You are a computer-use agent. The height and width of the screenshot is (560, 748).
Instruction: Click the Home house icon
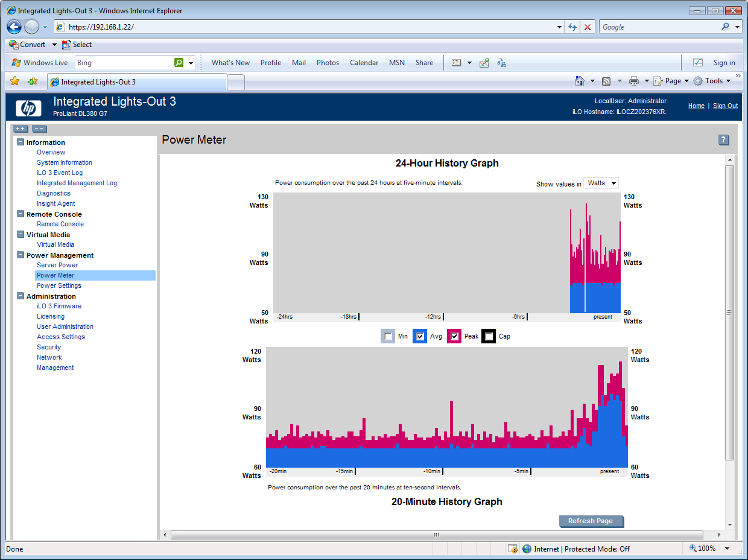(x=580, y=81)
